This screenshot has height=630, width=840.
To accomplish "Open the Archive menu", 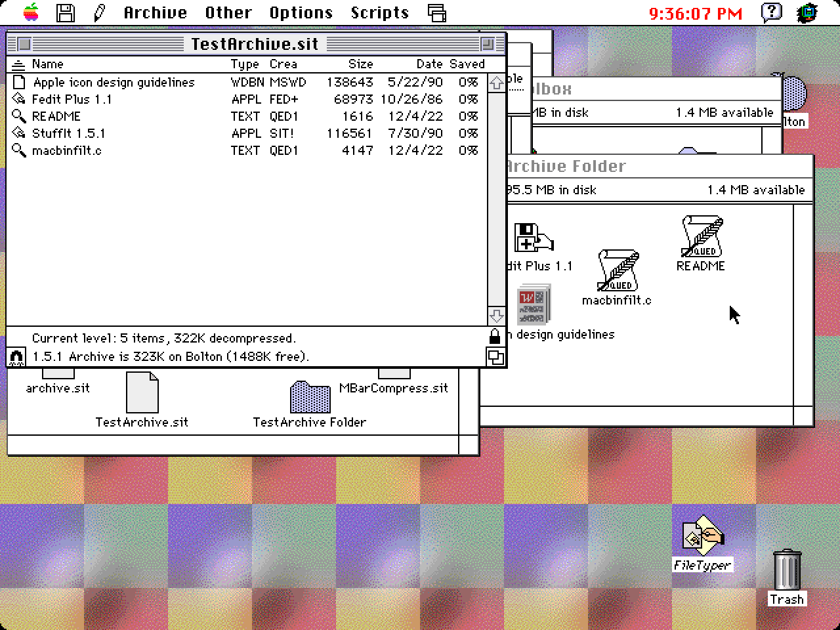I will point(155,12).
